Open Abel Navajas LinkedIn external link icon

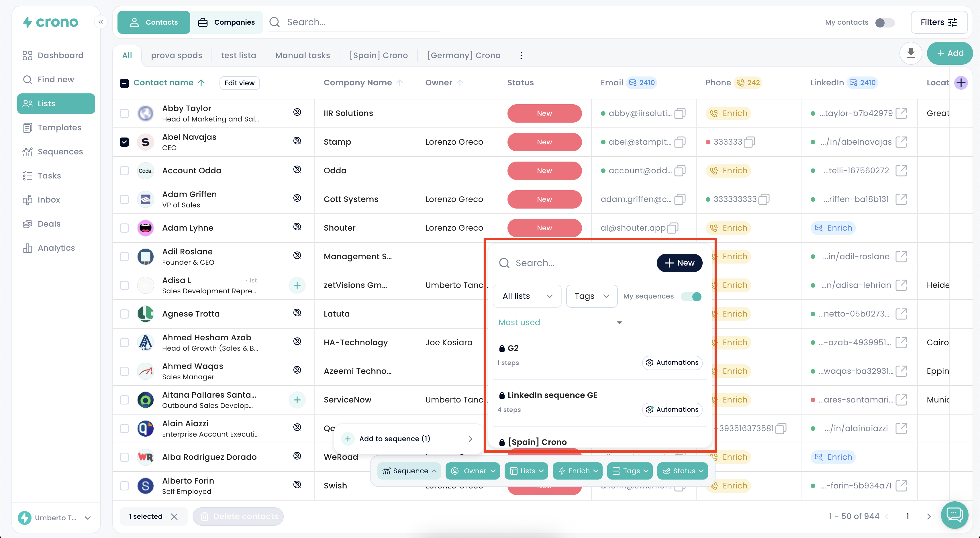[x=901, y=142]
